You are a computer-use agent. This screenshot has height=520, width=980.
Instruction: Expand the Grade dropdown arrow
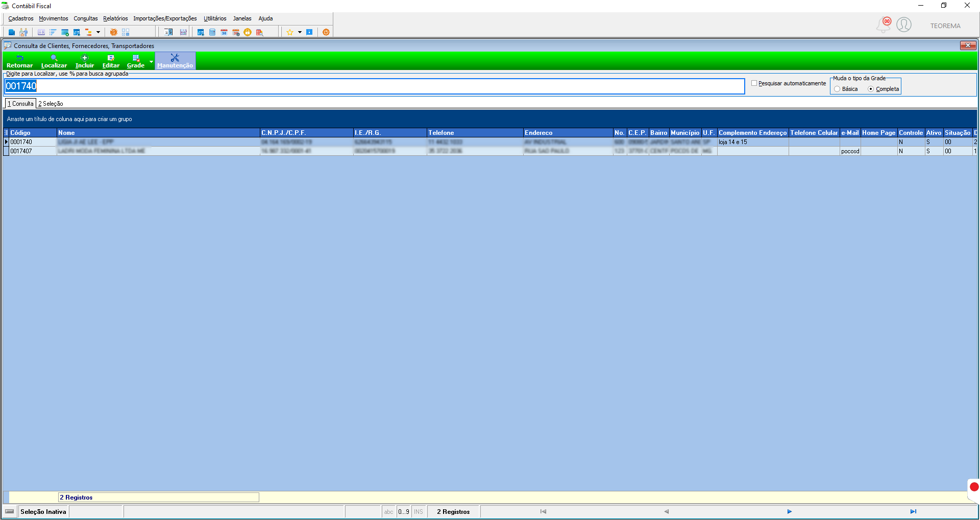[151, 61]
